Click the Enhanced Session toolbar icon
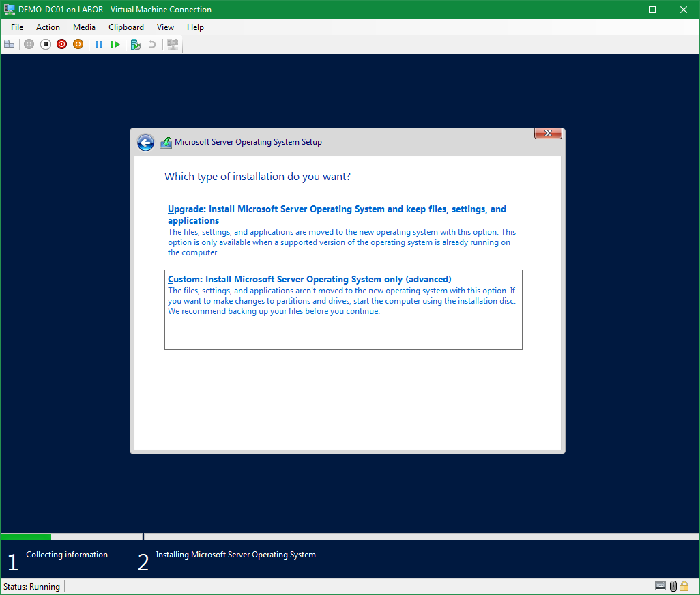 pyautogui.click(x=173, y=44)
